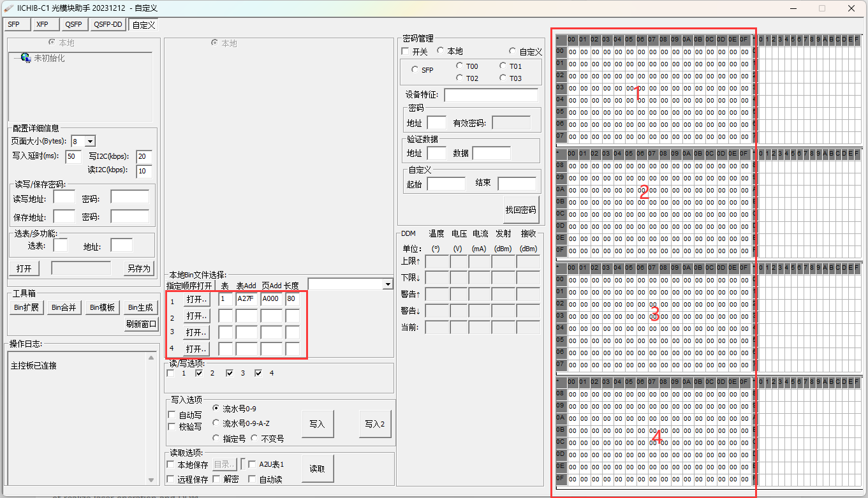The width and height of the screenshot is (868, 498).
Task: Enable the 校验写 verification write checkbox
Action: click(171, 426)
